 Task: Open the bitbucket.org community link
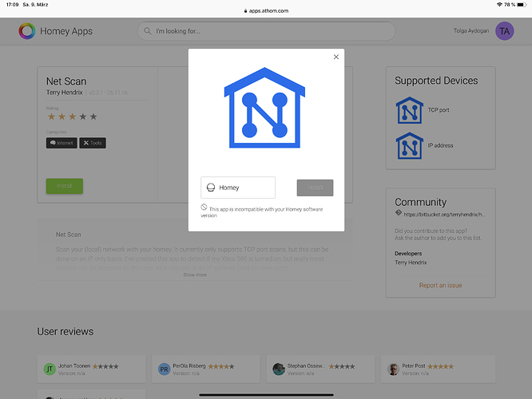(x=444, y=214)
